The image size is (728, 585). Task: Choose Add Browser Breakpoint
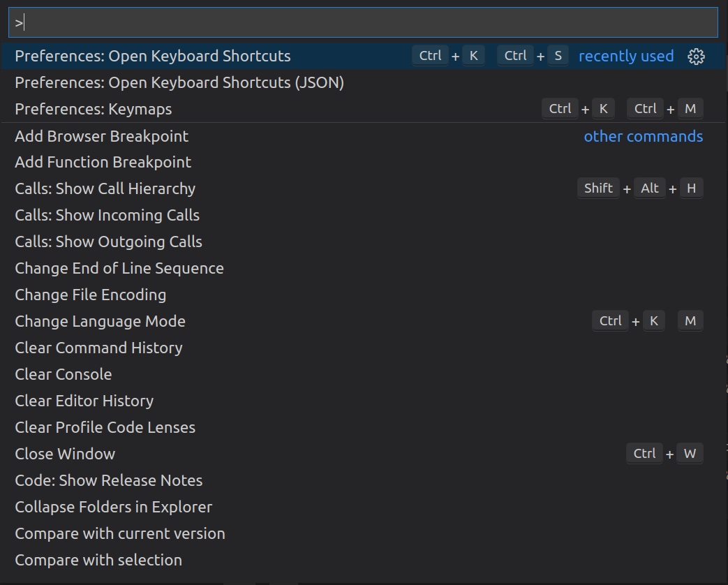[x=102, y=136]
